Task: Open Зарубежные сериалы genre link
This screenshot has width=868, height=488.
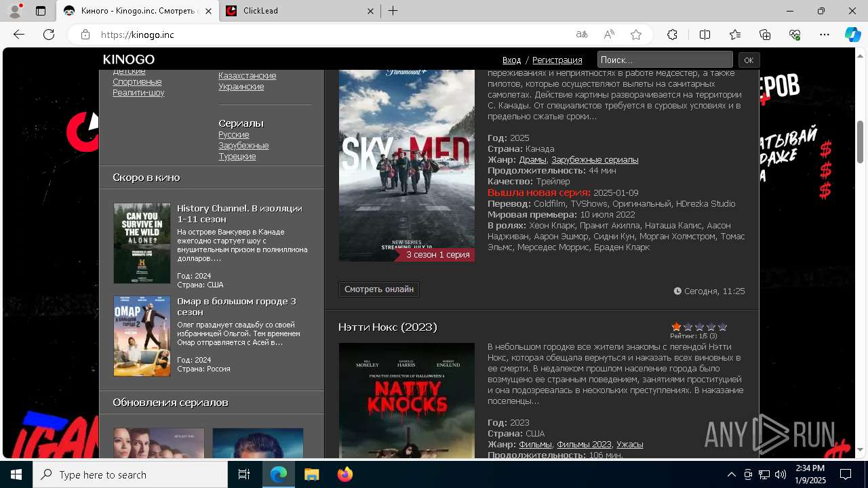Action: click(x=595, y=160)
